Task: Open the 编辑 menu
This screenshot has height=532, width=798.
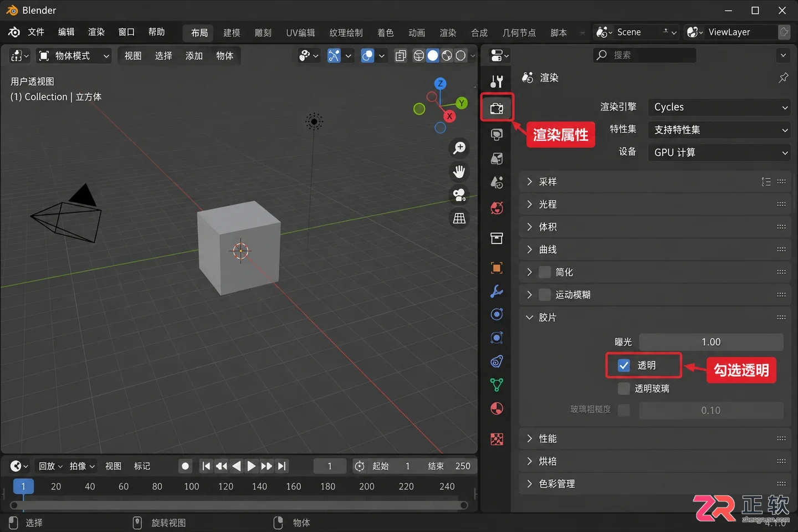Action: pyautogui.click(x=66, y=32)
